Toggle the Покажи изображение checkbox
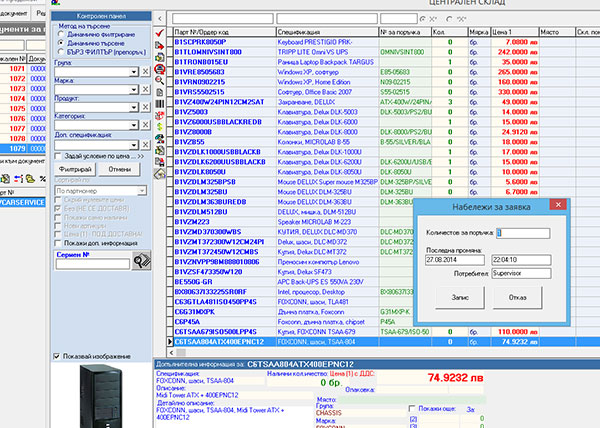Image resolution: width=600 pixels, height=428 pixels. [56, 357]
